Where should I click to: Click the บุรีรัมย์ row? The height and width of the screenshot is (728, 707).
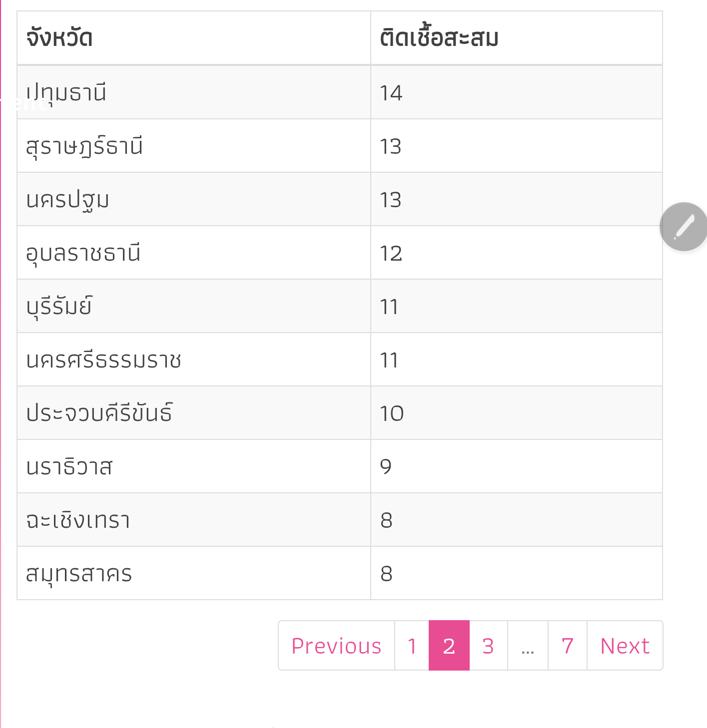tap(59, 307)
